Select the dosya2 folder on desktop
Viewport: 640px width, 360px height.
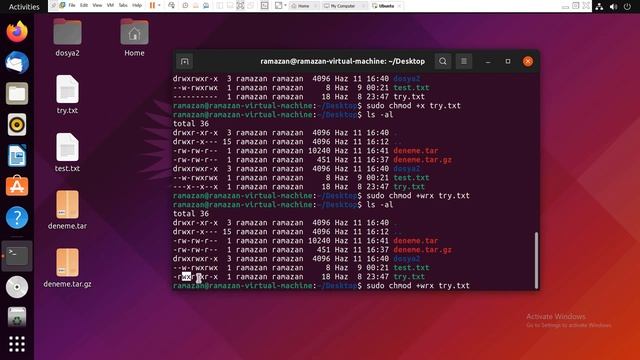point(67,38)
